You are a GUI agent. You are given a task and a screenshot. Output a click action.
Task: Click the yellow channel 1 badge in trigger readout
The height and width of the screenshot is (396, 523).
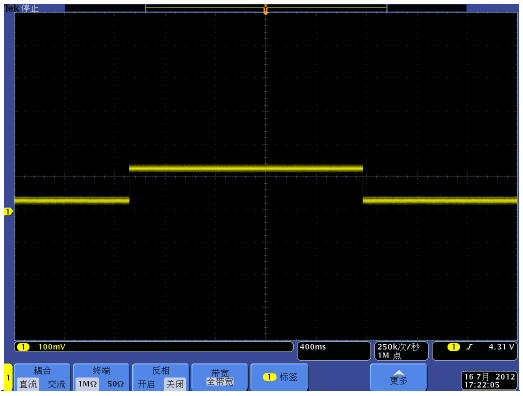[x=453, y=347]
